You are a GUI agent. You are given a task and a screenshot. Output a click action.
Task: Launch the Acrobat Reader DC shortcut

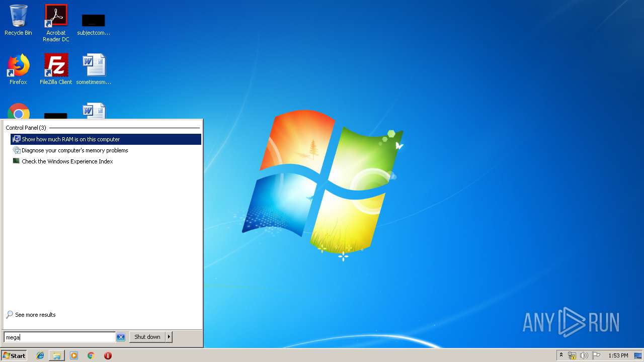click(56, 23)
